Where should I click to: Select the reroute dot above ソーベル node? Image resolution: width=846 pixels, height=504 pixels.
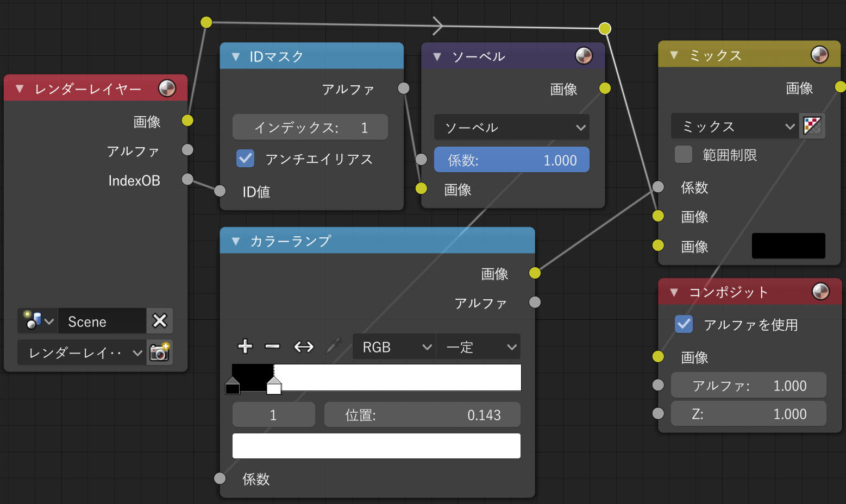[605, 28]
